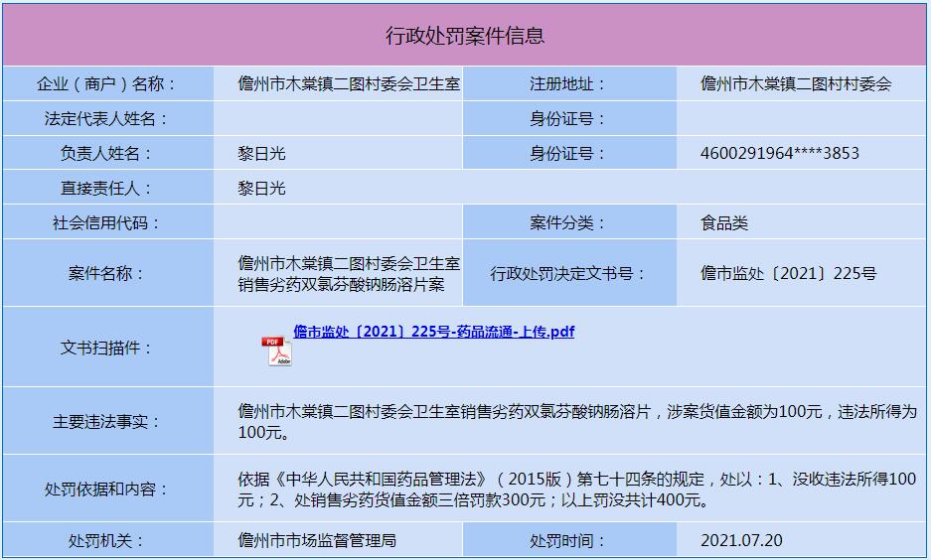Click the label 直接责任人：
931x560 pixels.
click(107, 189)
